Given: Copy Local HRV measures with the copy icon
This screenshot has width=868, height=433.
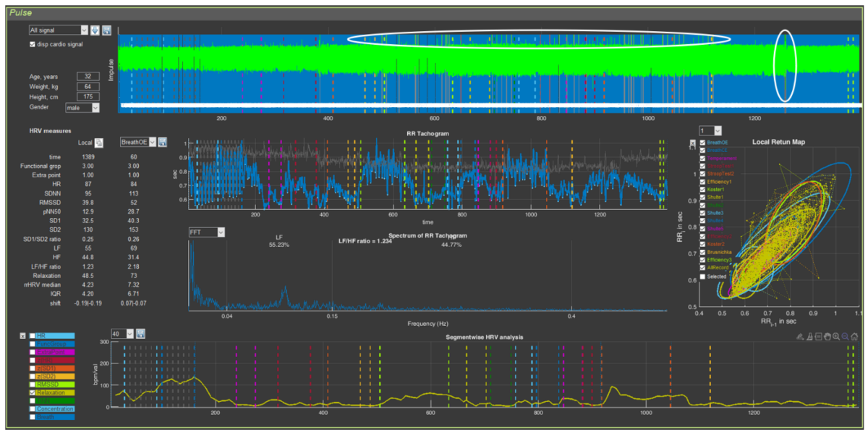Looking at the screenshot, I should click(99, 143).
